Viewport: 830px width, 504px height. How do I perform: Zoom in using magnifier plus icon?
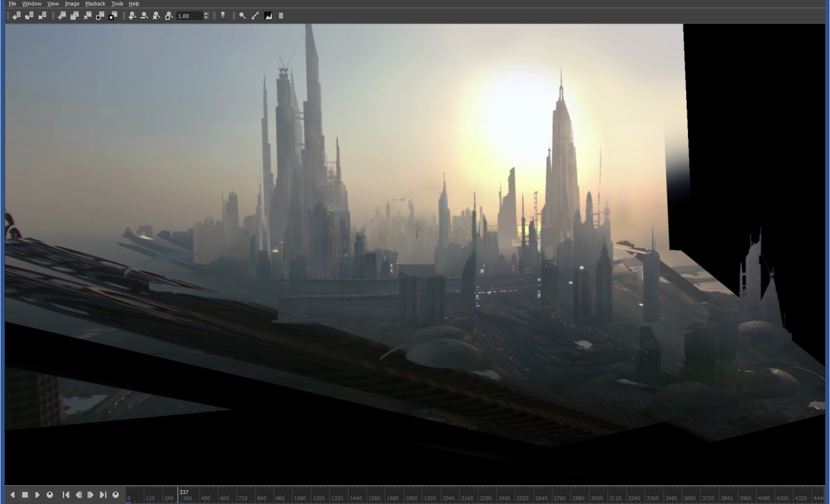coord(132,16)
